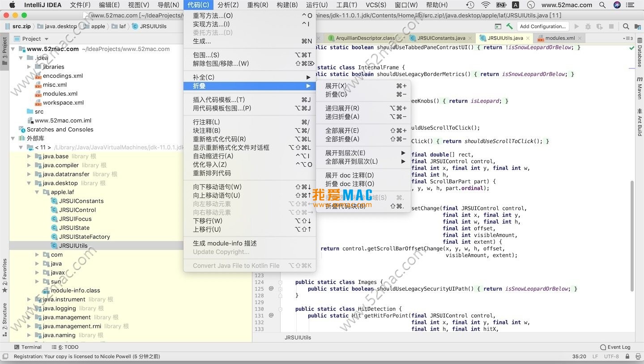
Task: Open the Database tool window
Action: (639, 53)
